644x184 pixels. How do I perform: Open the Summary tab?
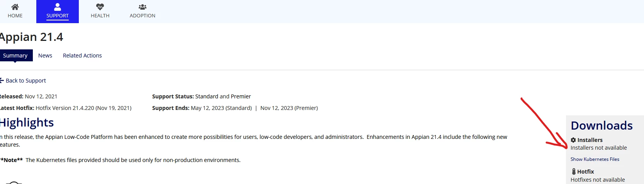pos(15,56)
